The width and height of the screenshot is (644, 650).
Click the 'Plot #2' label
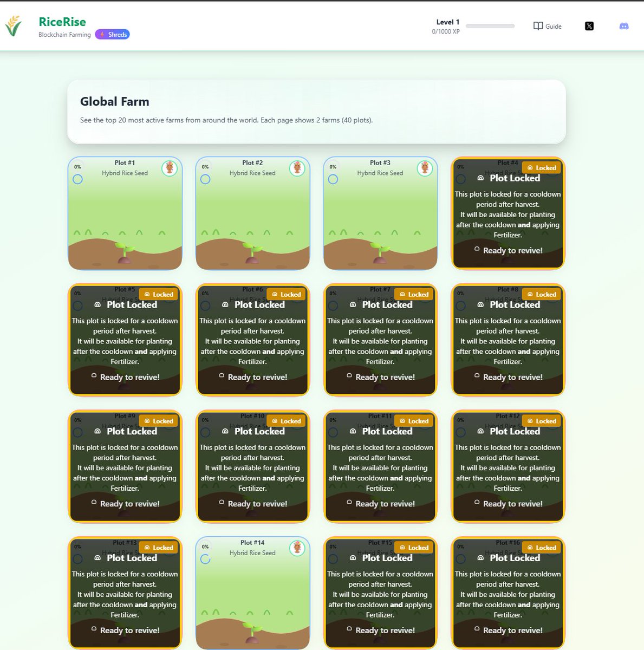coord(252,162)
